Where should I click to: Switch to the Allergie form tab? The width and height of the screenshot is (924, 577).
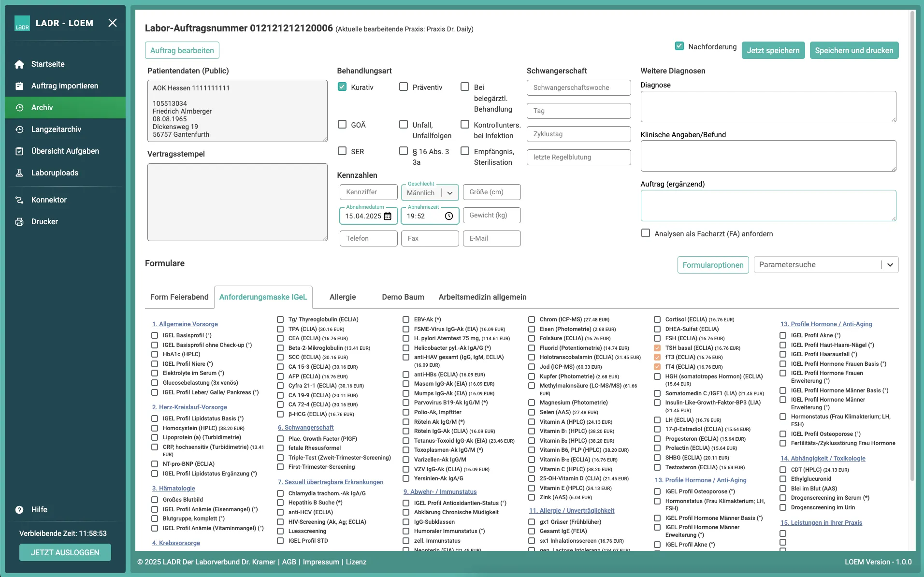click(x=342, y=297)
